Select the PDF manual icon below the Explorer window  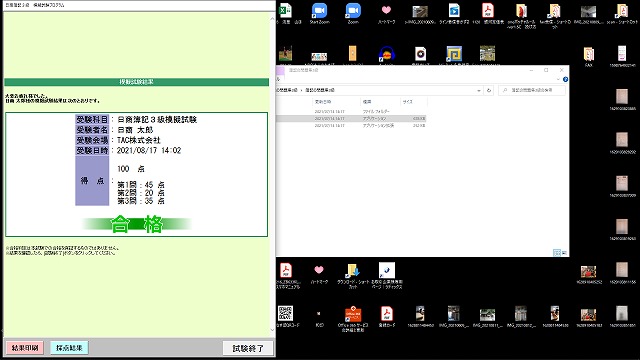(286, 270)
